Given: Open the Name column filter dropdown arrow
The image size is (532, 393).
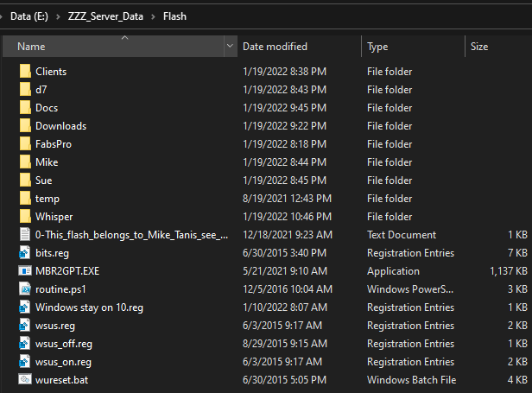Looking at the screenshot, I should click(230, 46).
